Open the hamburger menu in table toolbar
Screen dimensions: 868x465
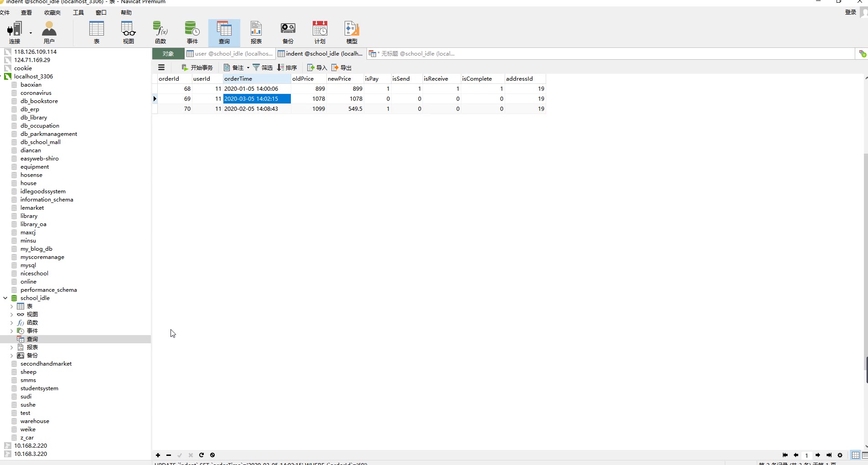161,67
